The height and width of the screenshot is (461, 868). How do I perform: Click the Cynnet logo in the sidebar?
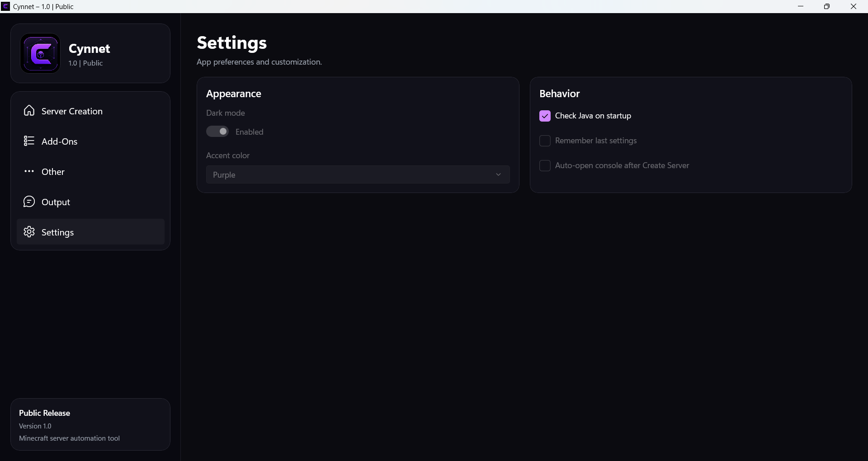pos(40,53)
